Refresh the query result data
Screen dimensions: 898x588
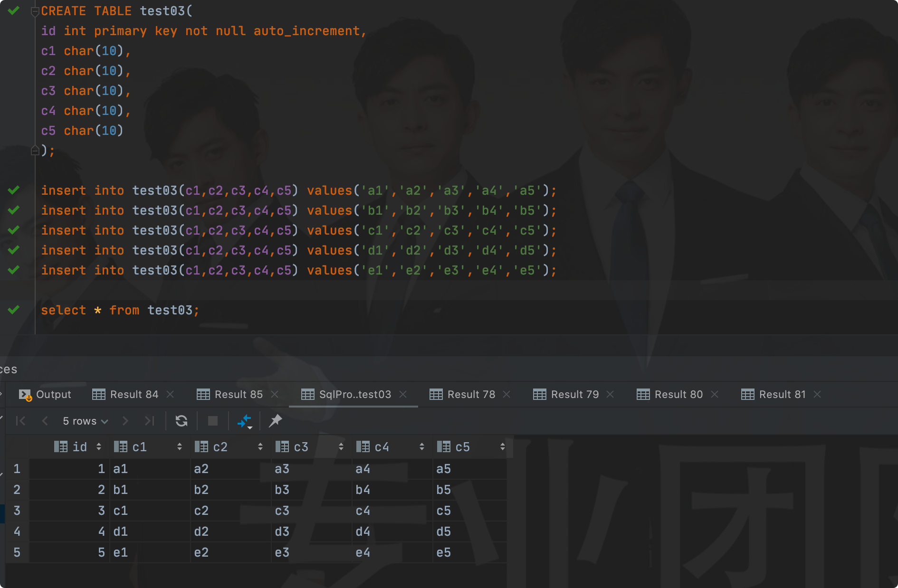[x=181, y=421]
